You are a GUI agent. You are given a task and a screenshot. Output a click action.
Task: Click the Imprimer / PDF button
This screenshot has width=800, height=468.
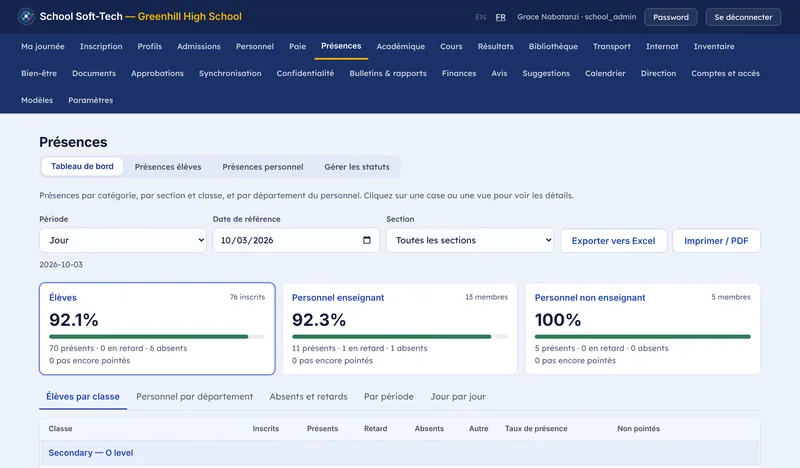click(716, 240)
